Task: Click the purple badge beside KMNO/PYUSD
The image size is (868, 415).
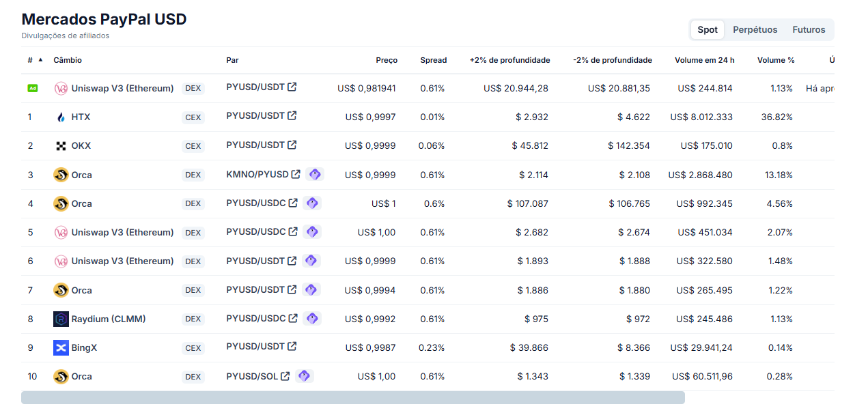Action: (x=315, y=174)
